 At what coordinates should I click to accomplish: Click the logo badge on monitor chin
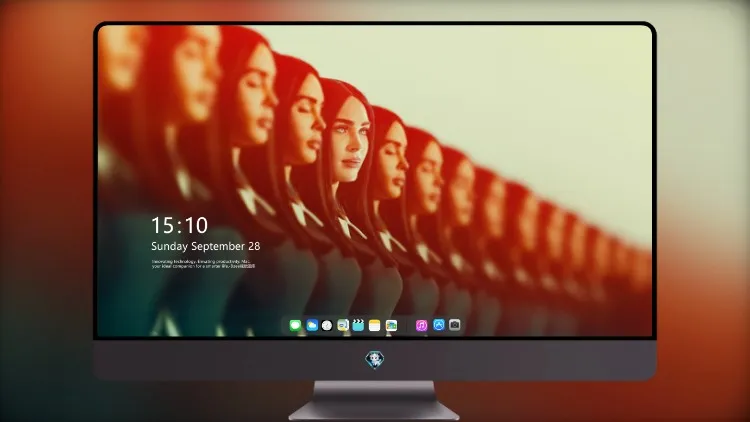click(x=375, y=359)
